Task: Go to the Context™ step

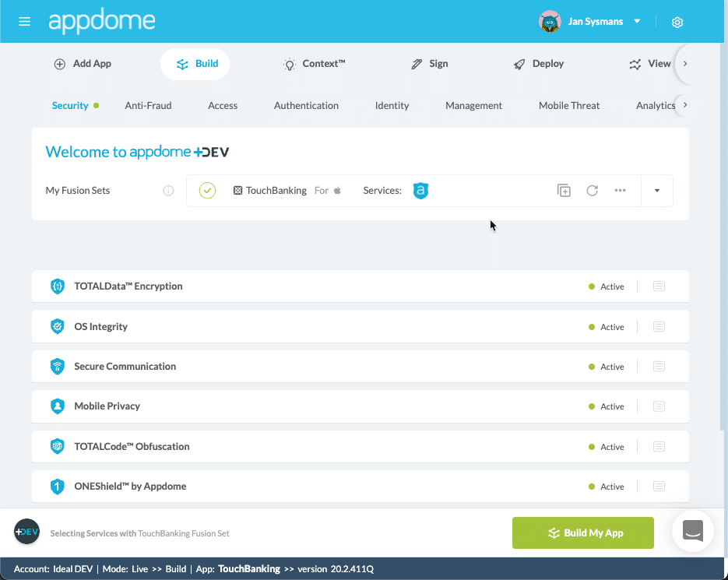Action: (x=315, y=64)
